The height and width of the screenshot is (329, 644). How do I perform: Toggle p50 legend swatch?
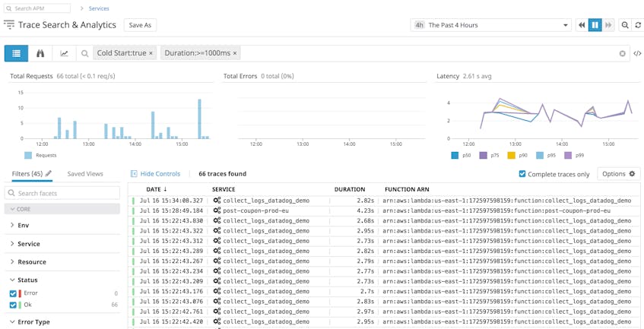[x=455, y=156]
